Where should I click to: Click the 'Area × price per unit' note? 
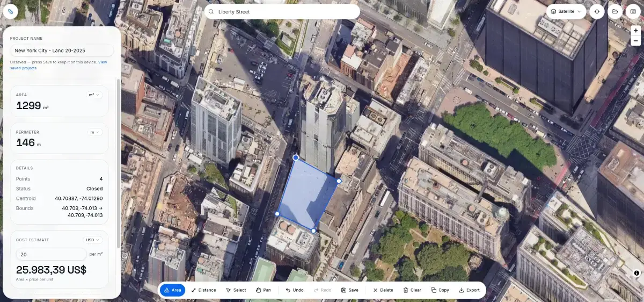(34, 279)
